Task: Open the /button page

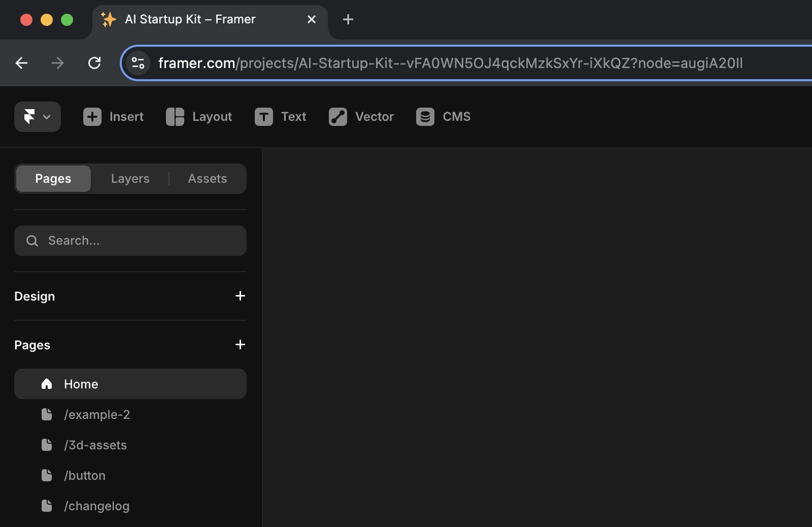Action: tap(130, 475)
